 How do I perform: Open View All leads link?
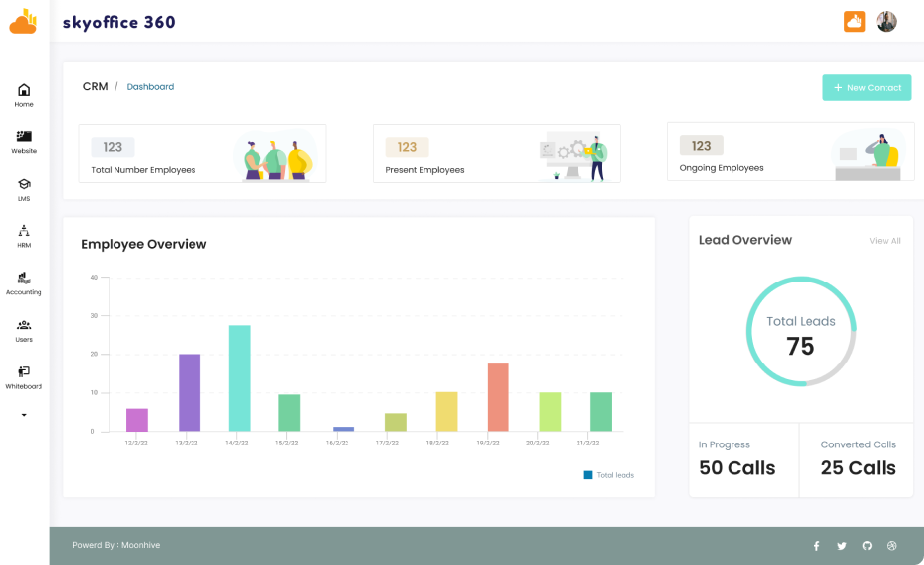[885, 241]
